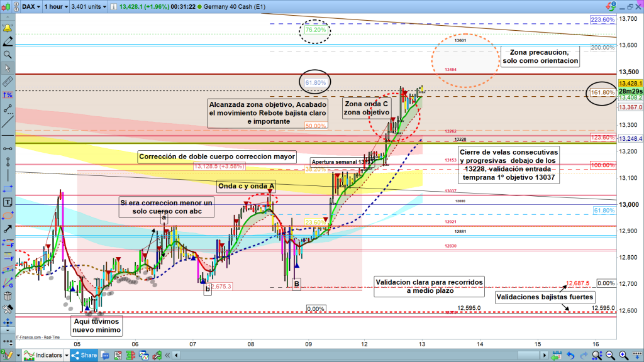Image resolution: width=644 pixels, height=362 pixels.
Task: Activate the magnifying glass zoom tool
Action: 8,55
